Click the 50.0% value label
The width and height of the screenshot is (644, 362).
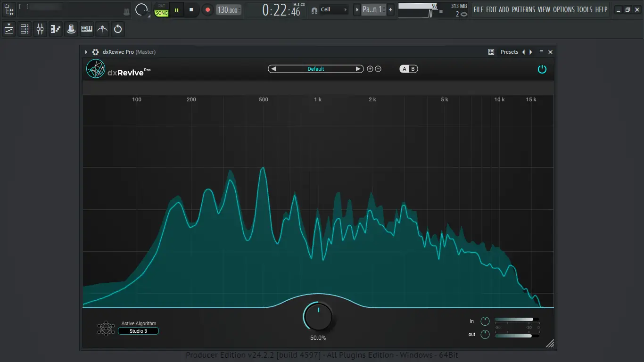click(318, 338)
